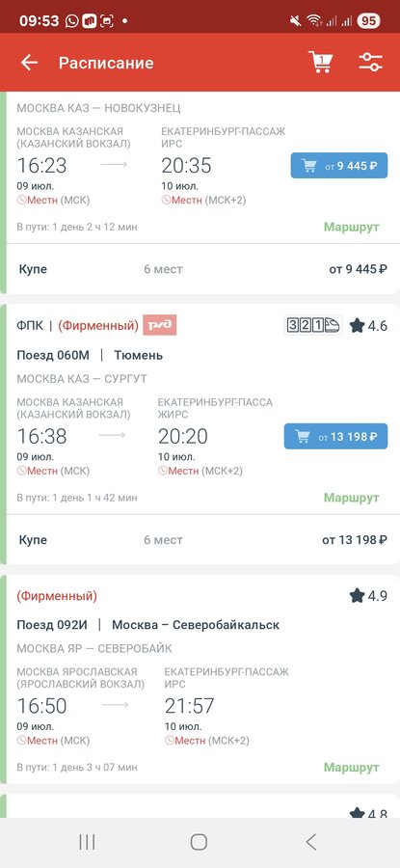400x868 pixels.
Task: Expand the Купе row for 13 198 ₽
Action: pos(202,540)
